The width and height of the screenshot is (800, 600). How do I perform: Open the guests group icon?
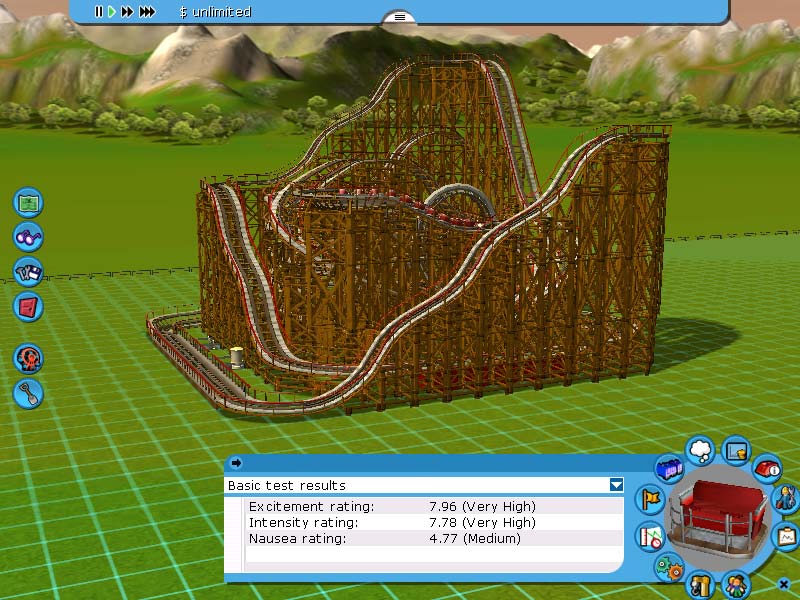pyautogui.click(x=736, y=585)
